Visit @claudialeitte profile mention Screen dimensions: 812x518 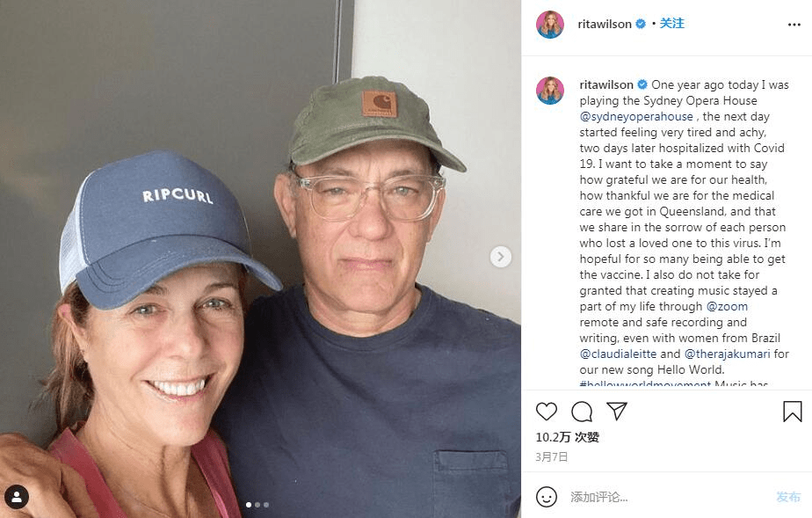tap(618, 354)
